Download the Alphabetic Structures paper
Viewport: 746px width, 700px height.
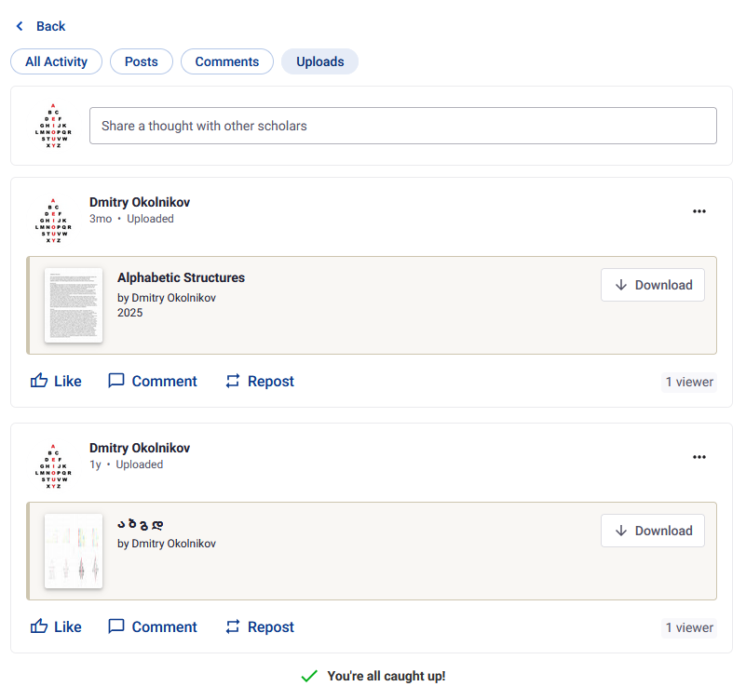[653, 285]
